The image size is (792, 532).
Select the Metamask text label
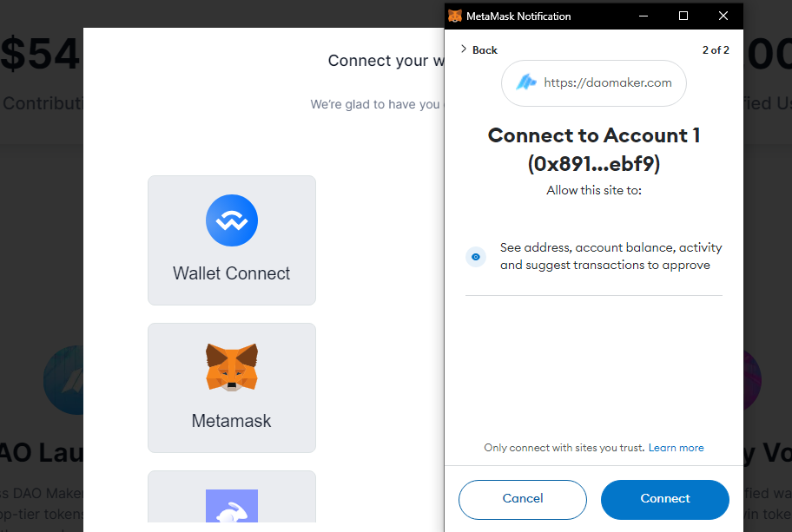[x=232, y=421]
